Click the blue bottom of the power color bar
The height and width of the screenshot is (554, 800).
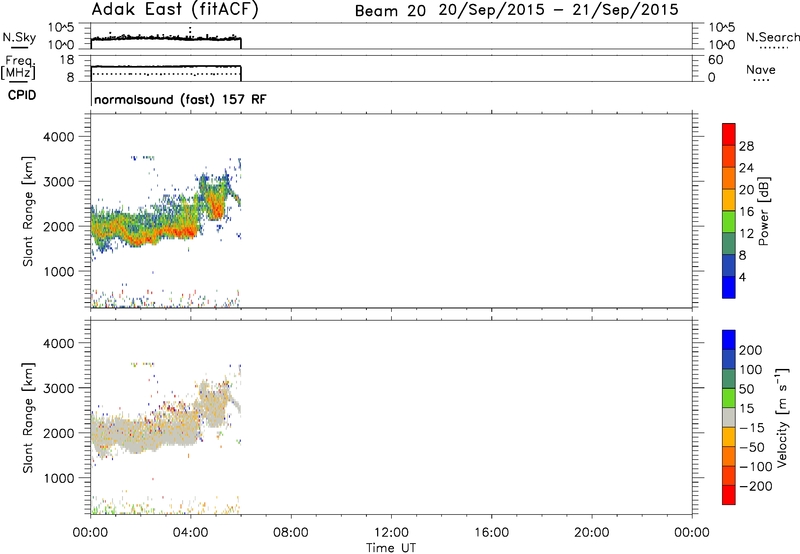729,287
